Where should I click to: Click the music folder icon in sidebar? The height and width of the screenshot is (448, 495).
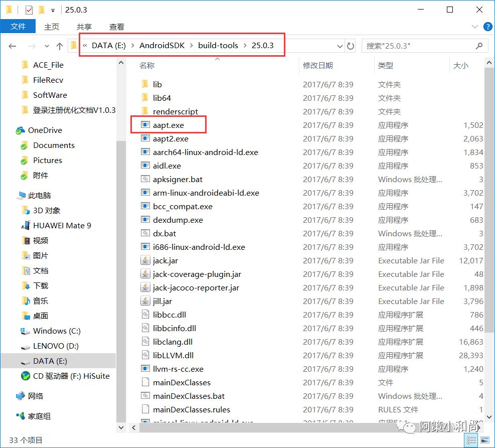[26, 301]
